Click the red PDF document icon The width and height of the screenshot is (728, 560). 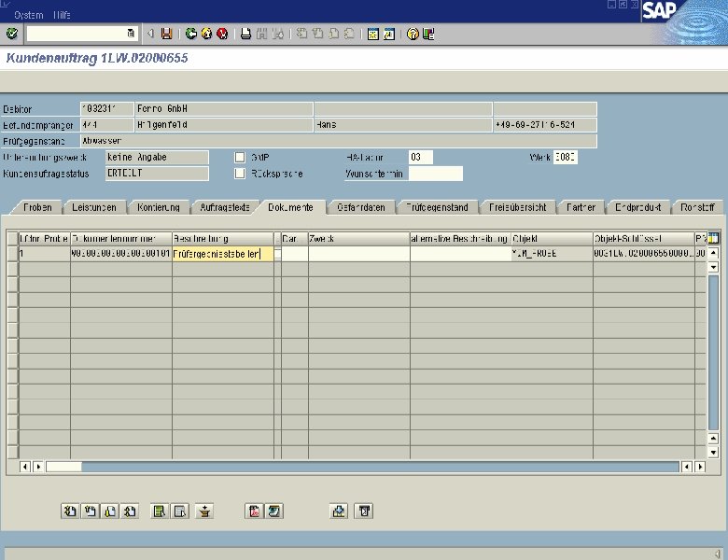(254, 511)
